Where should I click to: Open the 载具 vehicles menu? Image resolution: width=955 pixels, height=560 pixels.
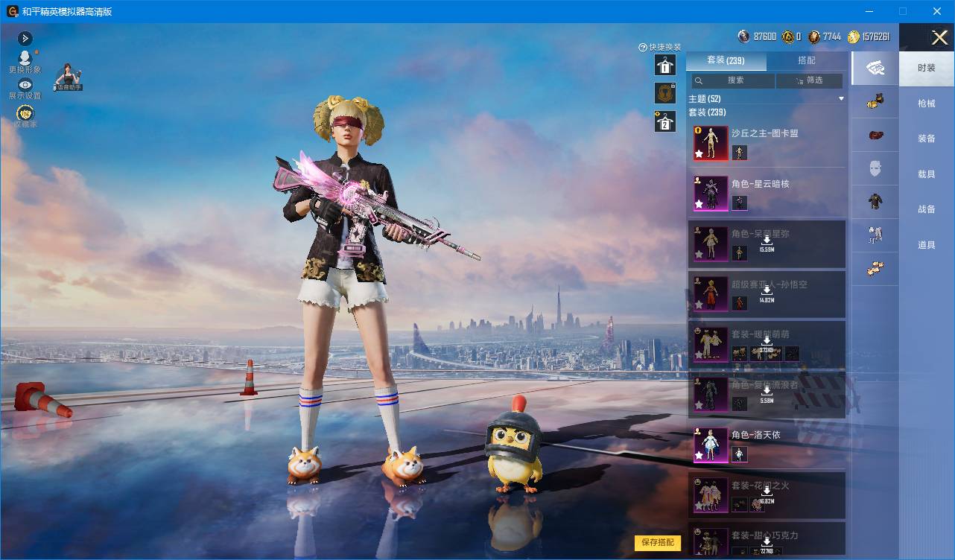click(x=926, y=174)
